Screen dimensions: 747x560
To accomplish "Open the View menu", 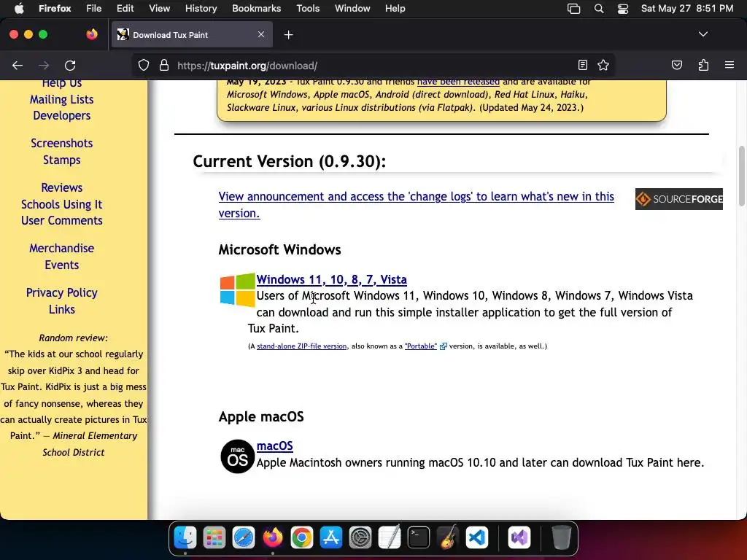I will coord(159,9).
